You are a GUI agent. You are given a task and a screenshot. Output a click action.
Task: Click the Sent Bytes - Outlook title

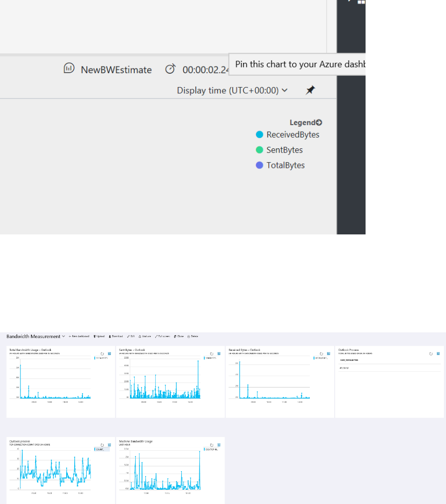132,350
